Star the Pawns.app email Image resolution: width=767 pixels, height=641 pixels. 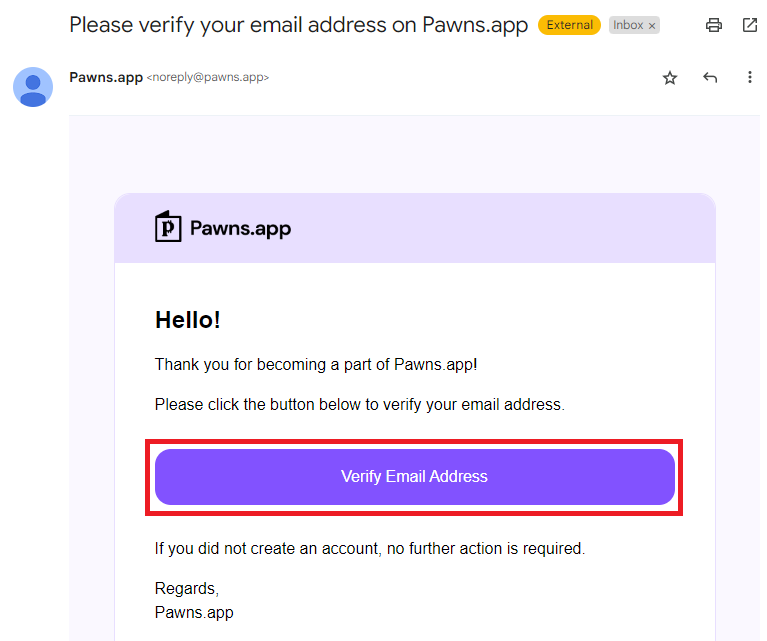click(670, 78)
